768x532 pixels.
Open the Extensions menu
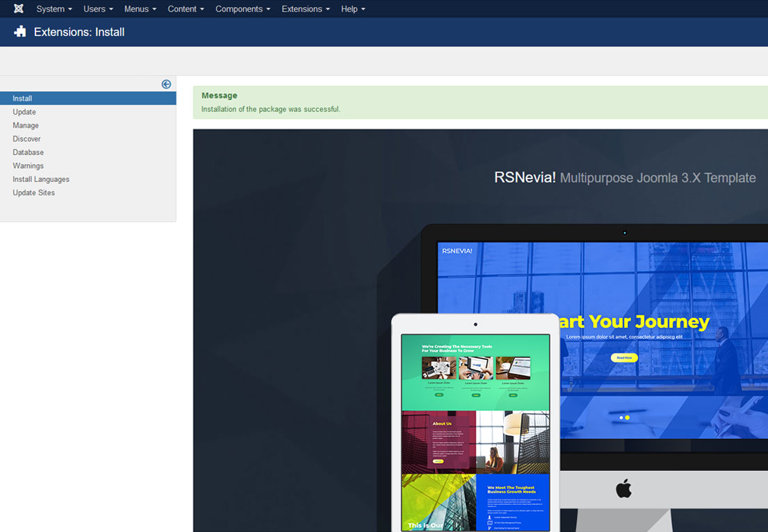pyautogui.click(x=306, y=9)
